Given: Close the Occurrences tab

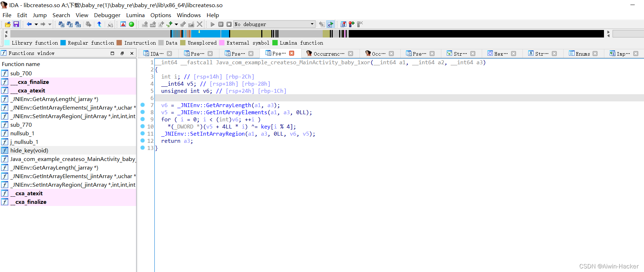Looking at the screenshot, I should [351, 54].
